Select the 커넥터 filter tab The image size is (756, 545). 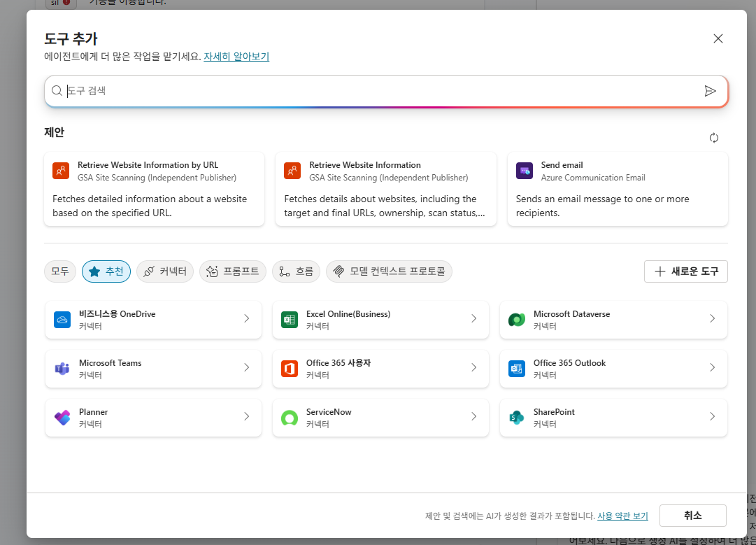coord(165,271)
